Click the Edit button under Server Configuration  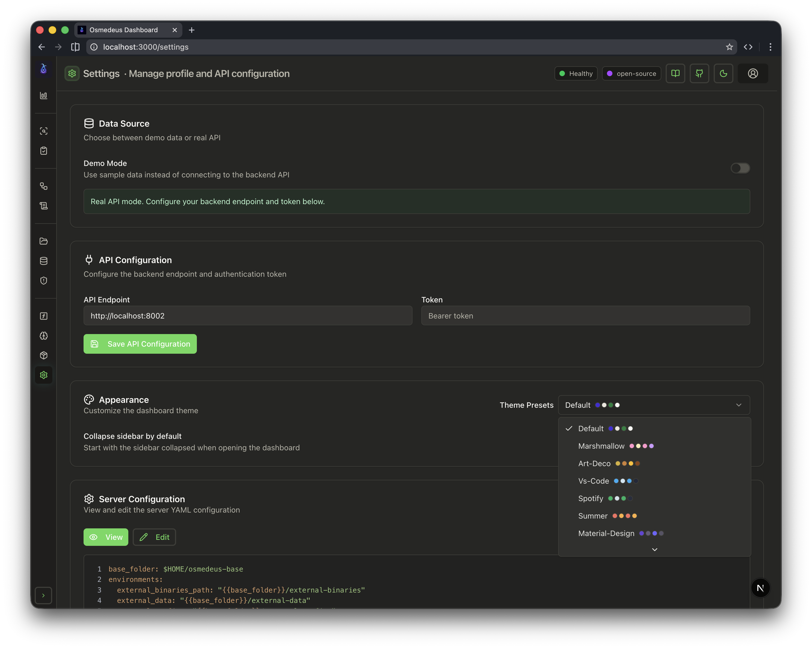tap(154, 537)
